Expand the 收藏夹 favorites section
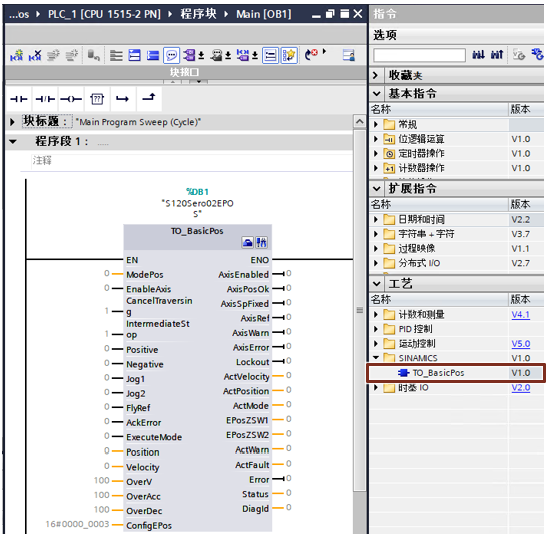This screenshot has height=543, width=547. 376,75
